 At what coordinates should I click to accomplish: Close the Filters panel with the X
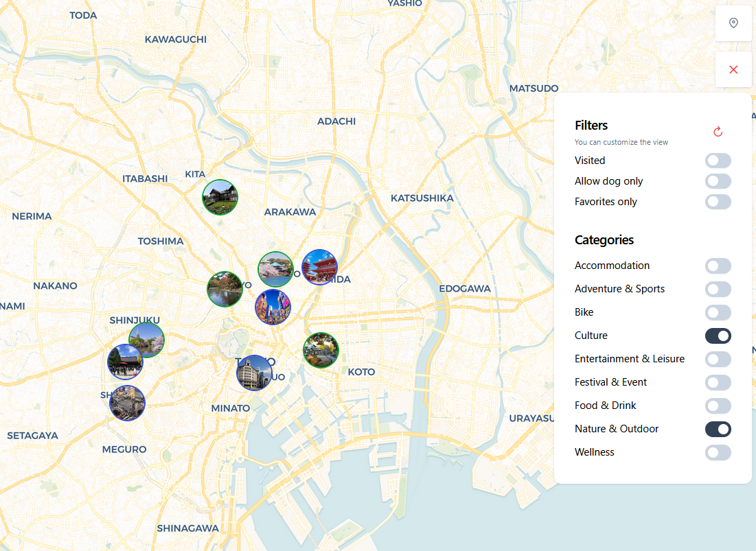733,69
